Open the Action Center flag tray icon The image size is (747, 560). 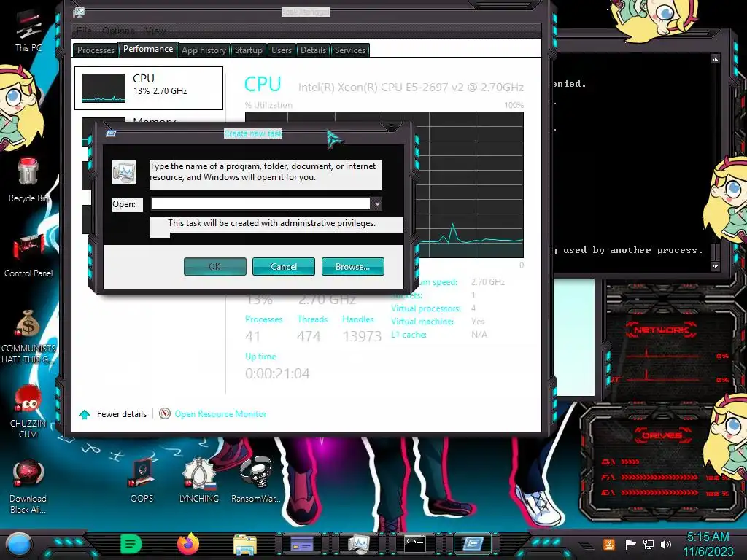pos(630,544)
